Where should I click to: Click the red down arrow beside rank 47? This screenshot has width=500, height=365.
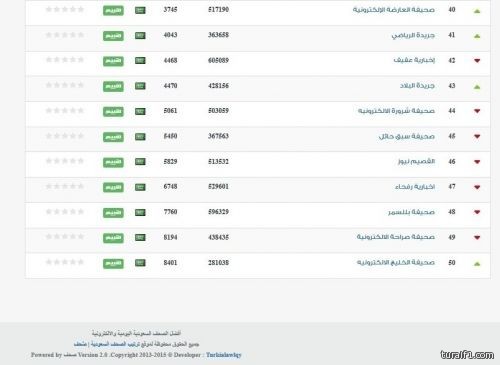coord(477,187)
